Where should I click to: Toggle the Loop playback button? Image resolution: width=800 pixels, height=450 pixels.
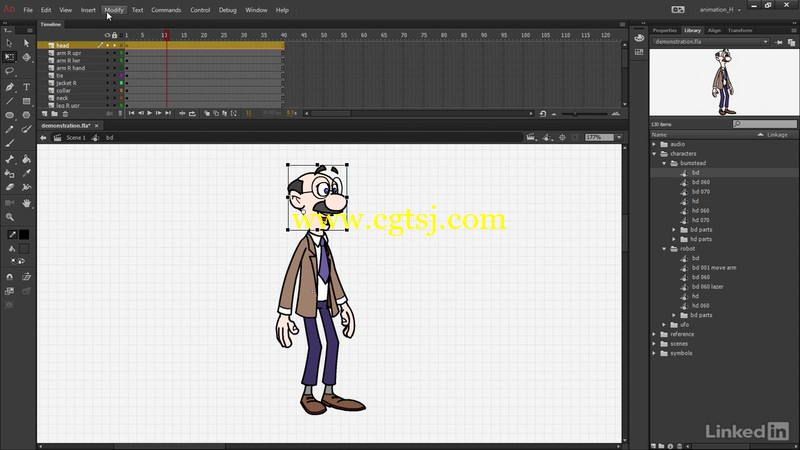click(192, 113)
